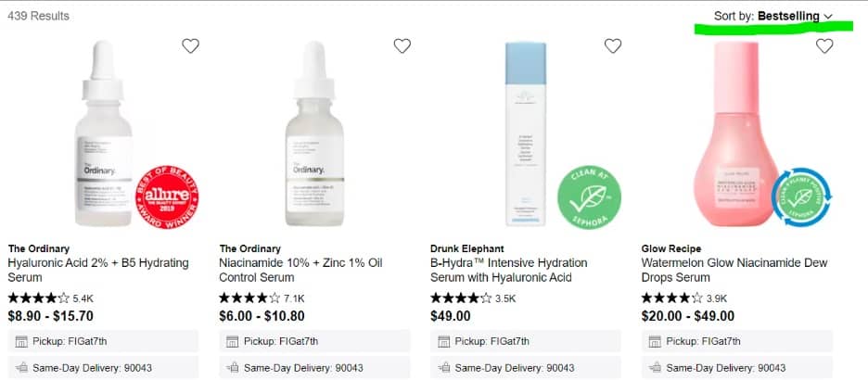Image resolution: width=868 pixels, height=380 pixels.
Task: Select Pickup: FIGat7th for Hyaluronic Acid serum
Action: click(x=102, y=341)
